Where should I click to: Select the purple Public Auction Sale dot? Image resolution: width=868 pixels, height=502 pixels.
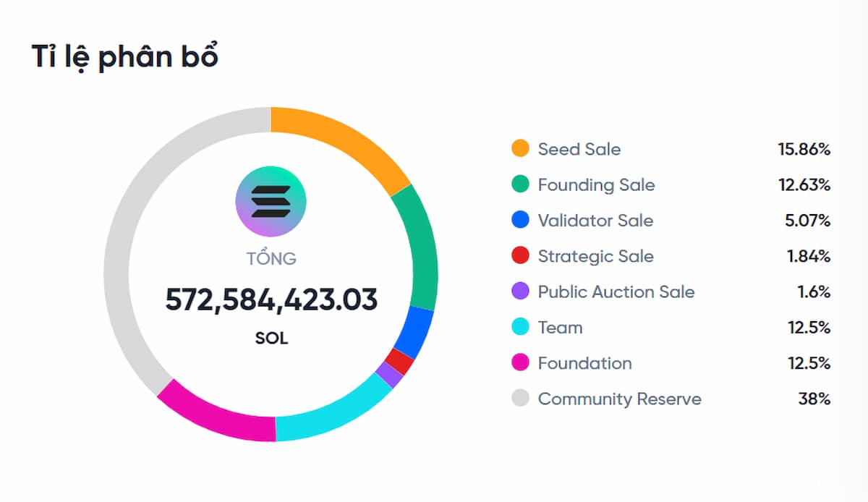point(520,292)
